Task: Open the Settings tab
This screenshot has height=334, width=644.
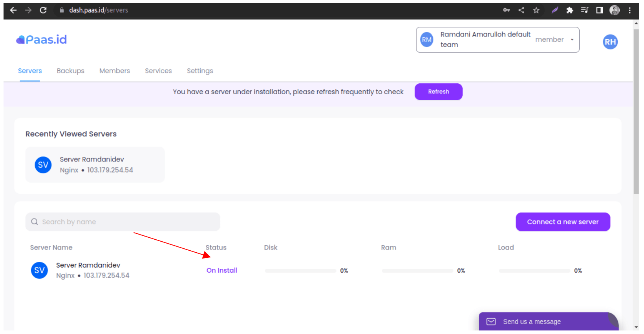Action: tap(200, 71)
